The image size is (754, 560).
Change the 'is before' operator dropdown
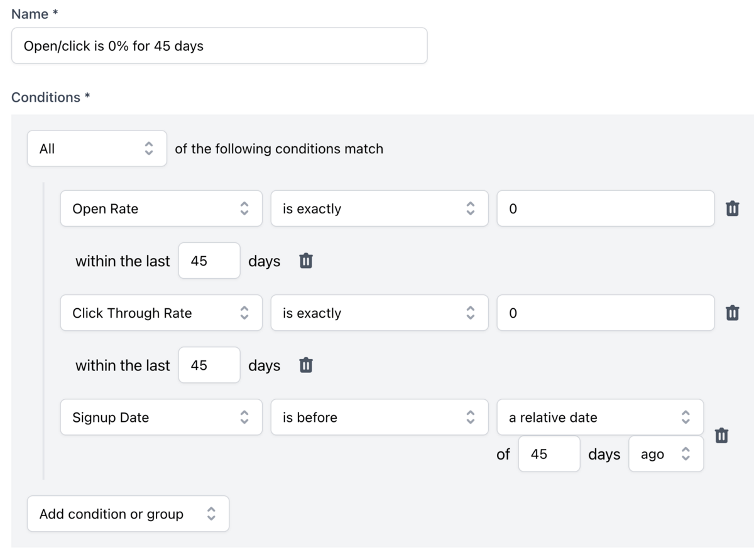tap(379, 417)
